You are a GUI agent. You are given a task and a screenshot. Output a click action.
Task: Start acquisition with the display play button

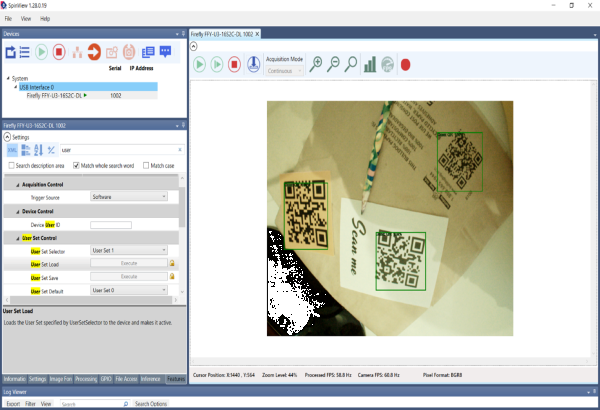[199, 64]
